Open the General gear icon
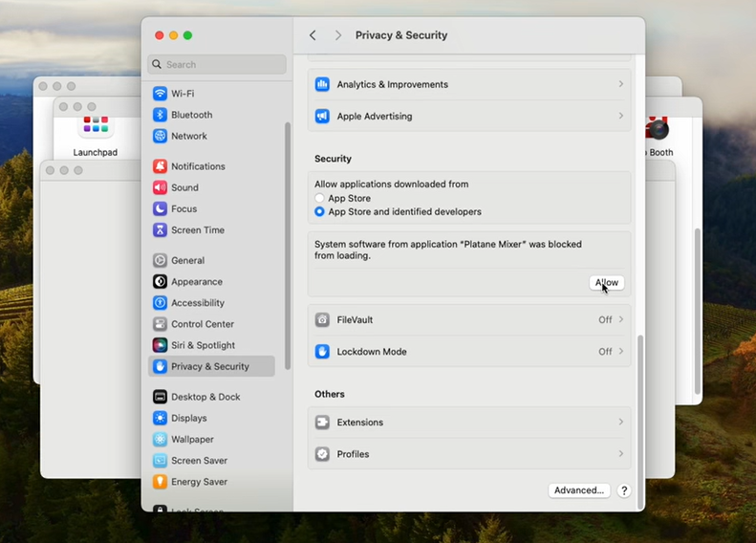The width and height of the screenshot is (756, 543). pos(160,260)
